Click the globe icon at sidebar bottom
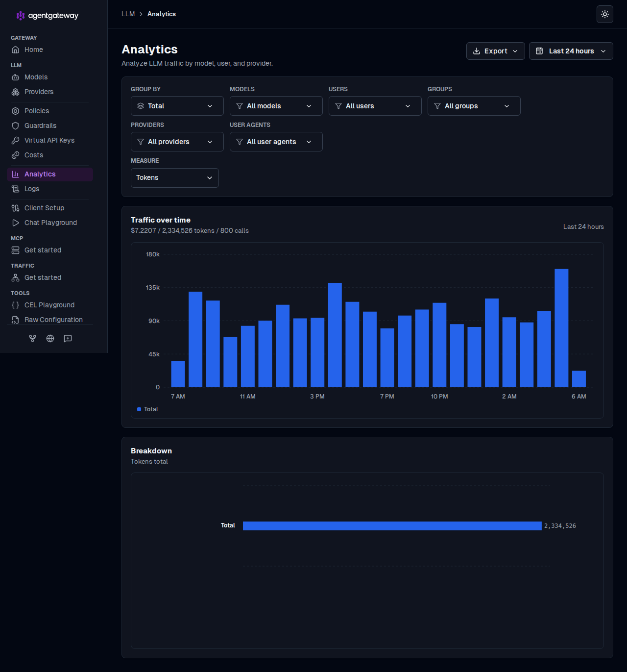The image size is (627, 672). (50, 338)
